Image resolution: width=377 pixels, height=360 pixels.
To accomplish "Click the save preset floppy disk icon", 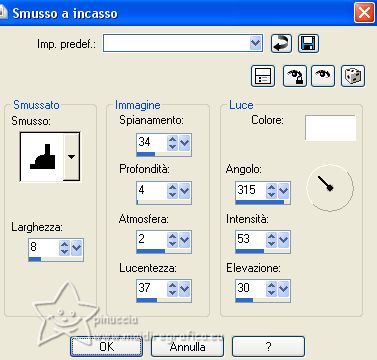I will point(308,44).
